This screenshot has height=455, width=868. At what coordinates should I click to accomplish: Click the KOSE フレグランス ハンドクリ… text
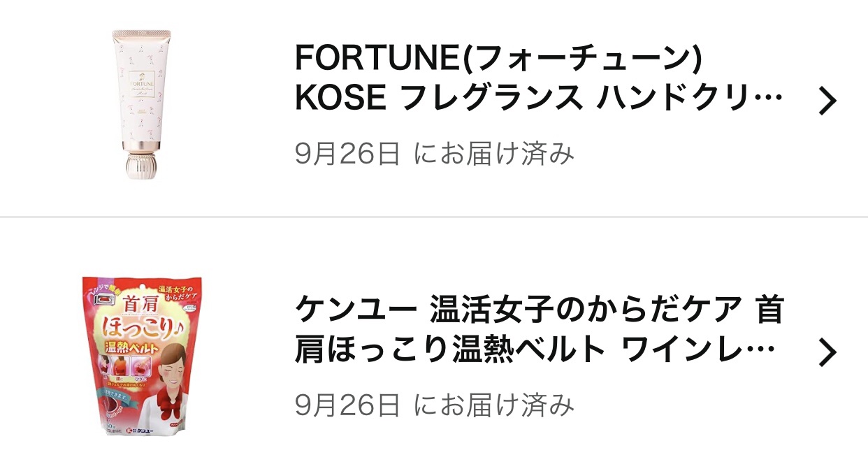[x=538, y=100]
